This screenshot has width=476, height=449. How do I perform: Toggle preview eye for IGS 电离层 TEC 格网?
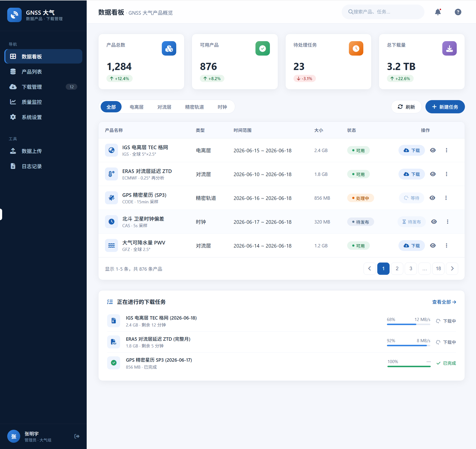pyautogui.click(x=433, y=150)
